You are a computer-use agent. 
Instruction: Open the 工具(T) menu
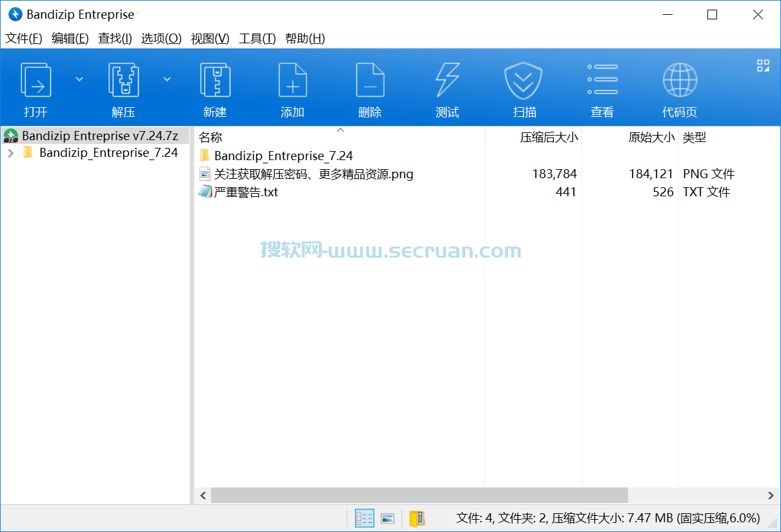(257, 39)
